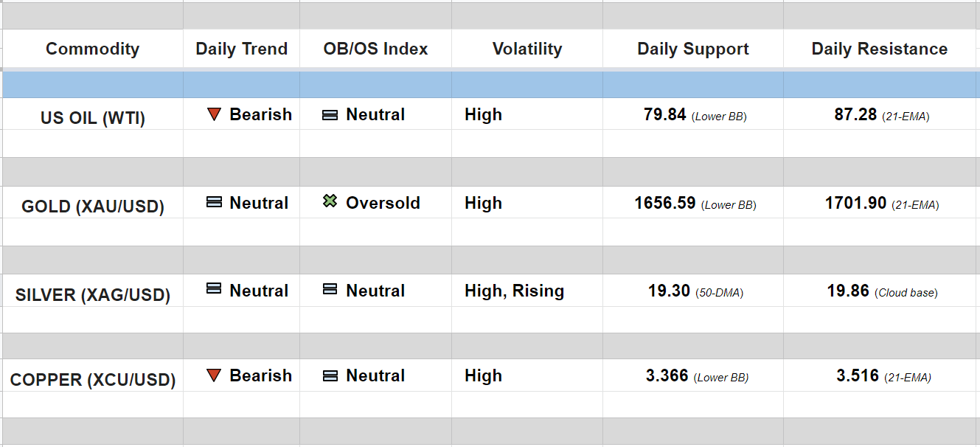Click the red bearish triangle in US OIL row
This screenshot has width=980, height=447.
pyautogui.click(x=214, y=114)
